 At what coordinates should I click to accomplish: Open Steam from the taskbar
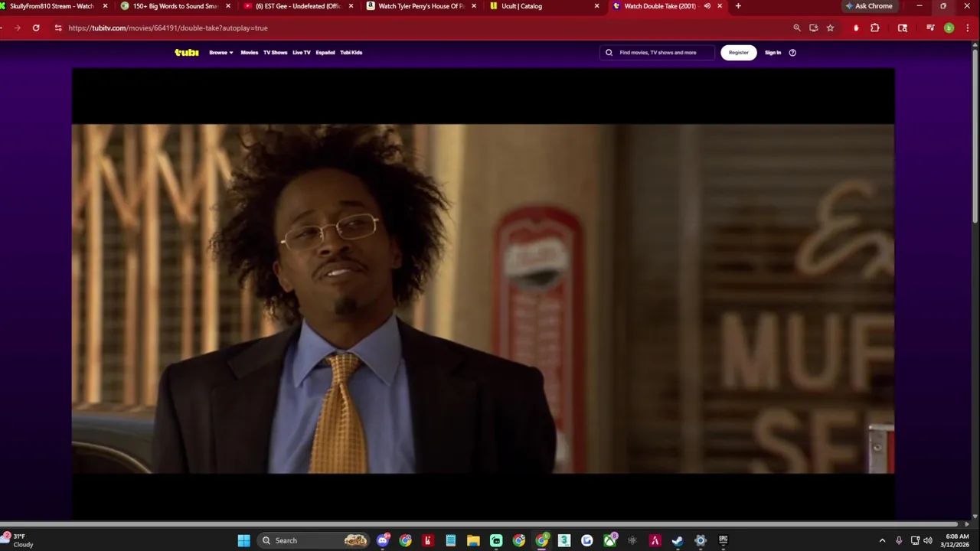pos(678,540)
